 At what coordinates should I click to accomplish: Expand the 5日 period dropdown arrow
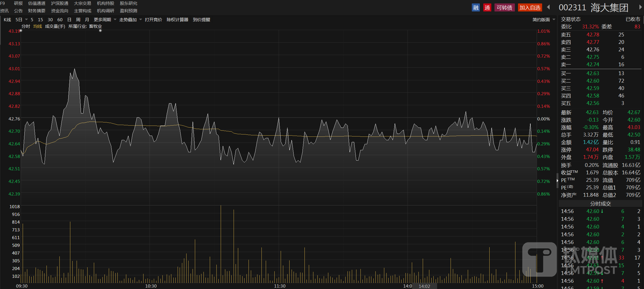tap(26, 19)
